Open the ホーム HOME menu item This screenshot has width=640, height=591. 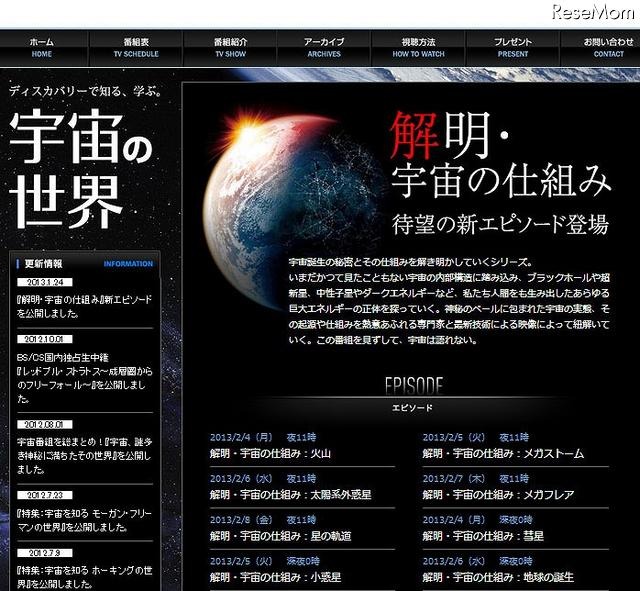[x=42, y=48]
